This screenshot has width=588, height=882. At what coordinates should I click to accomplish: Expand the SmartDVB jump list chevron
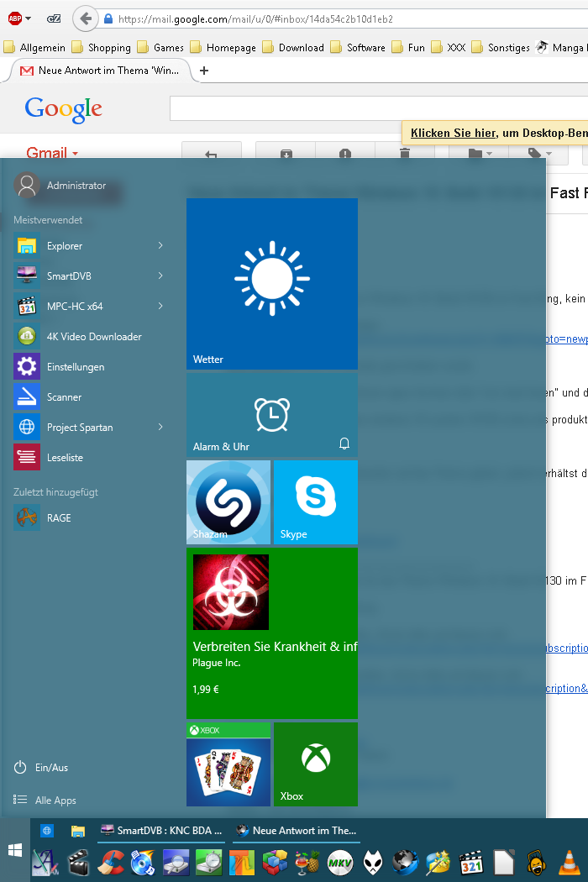click(x=160, y=276)
